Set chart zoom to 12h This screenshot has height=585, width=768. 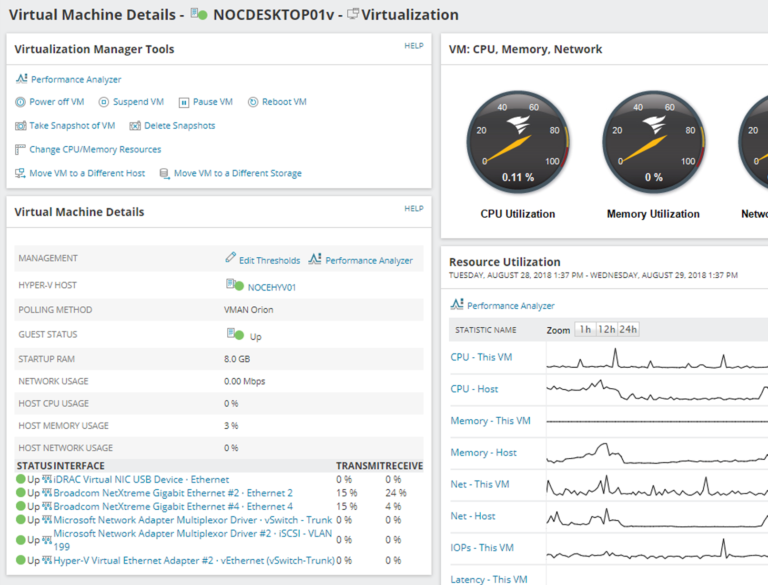pyautogui.click(x=606, y=329)
